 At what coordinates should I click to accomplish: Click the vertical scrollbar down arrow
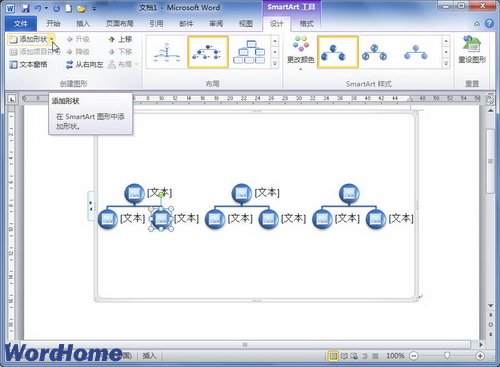pos(490,306)
